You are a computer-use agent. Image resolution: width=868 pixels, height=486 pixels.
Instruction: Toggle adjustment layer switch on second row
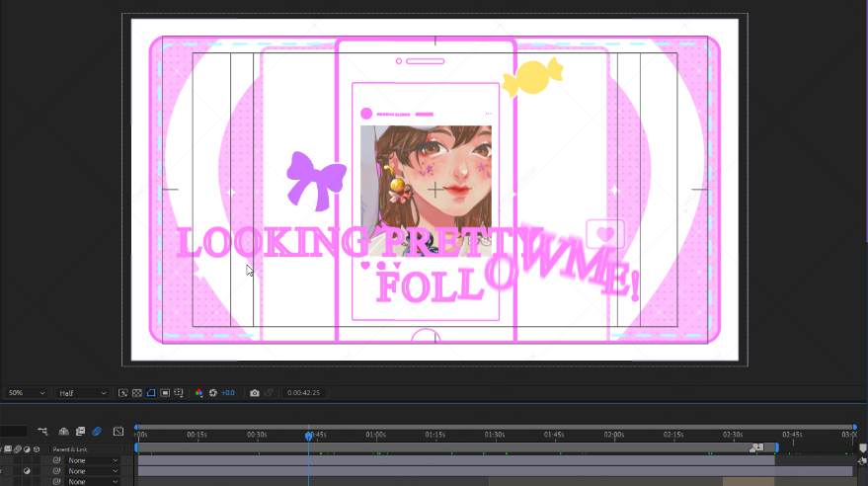click(27, 471)
